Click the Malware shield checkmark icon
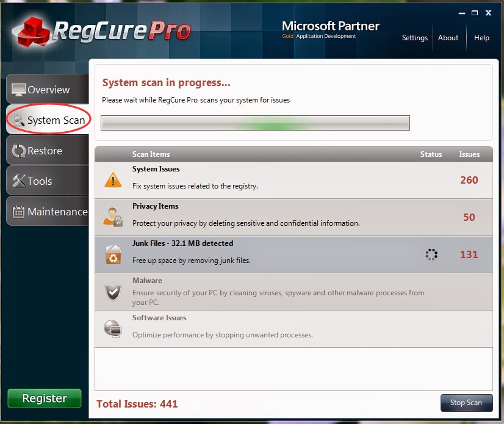The image size is (504, 424). pyautogui.click(x=113, y=292)
